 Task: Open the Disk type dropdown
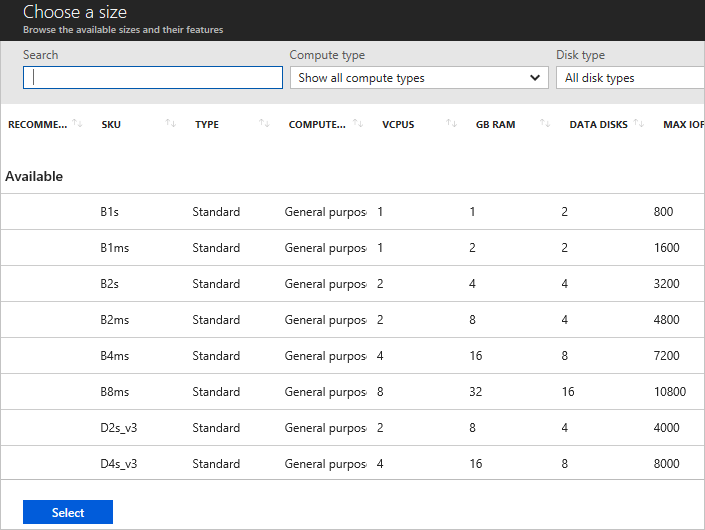coord(630,78)
